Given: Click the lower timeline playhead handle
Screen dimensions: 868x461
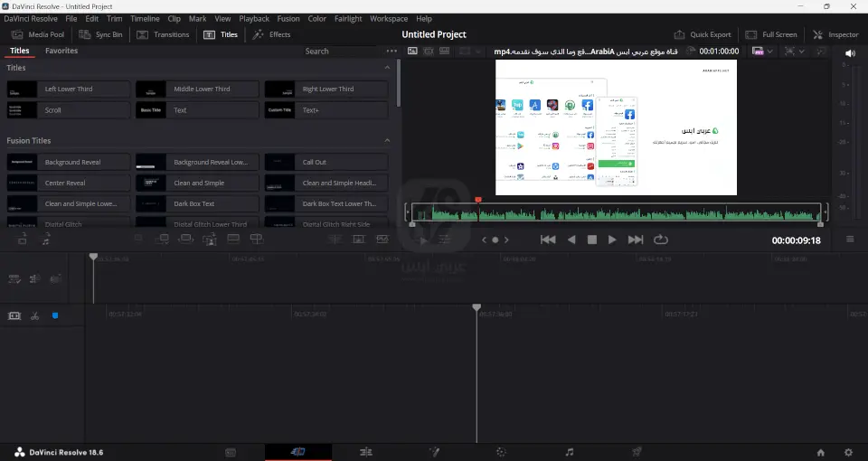Looking at the screenshot, I should point(476,307).
